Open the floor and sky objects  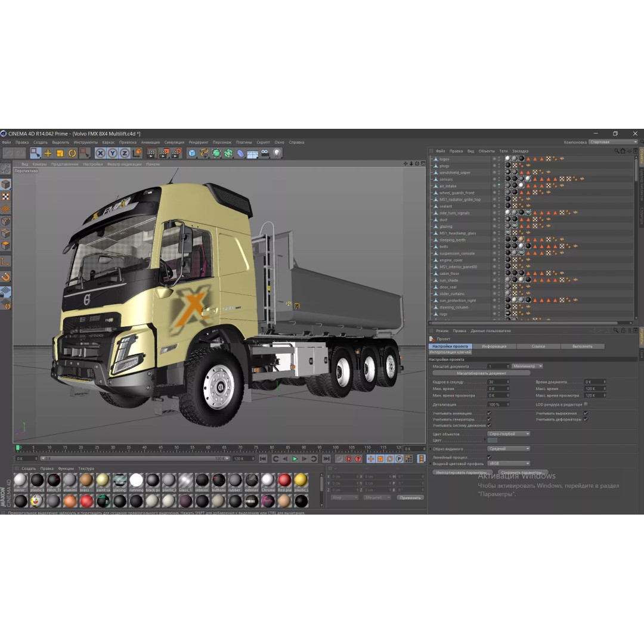tap(253, 154)
